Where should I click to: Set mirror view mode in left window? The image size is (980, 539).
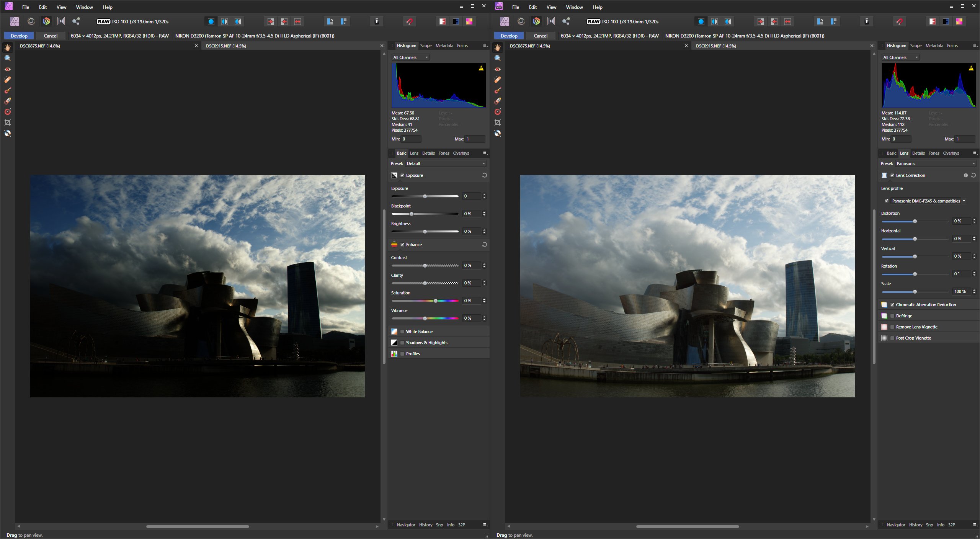[x=238, y=21]
